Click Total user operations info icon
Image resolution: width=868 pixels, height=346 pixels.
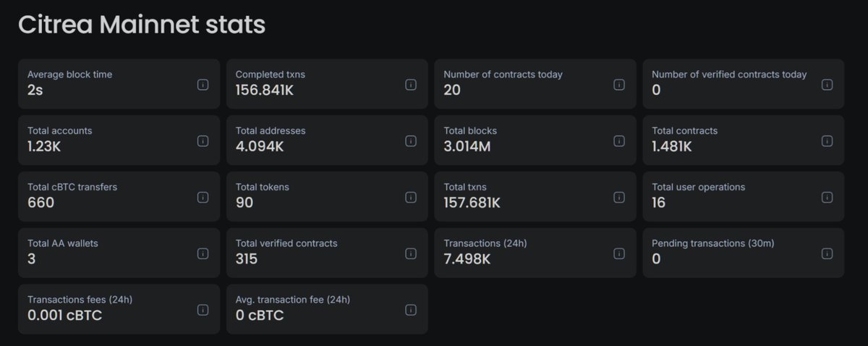pos(827,197)
